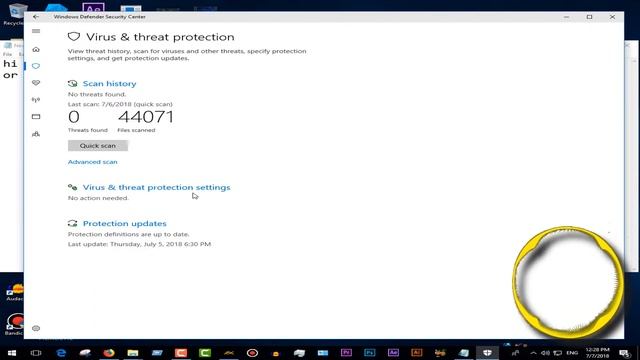Click the 'No action needed.' text
This screenshot has height=360, width=640.
click(98, 198)
